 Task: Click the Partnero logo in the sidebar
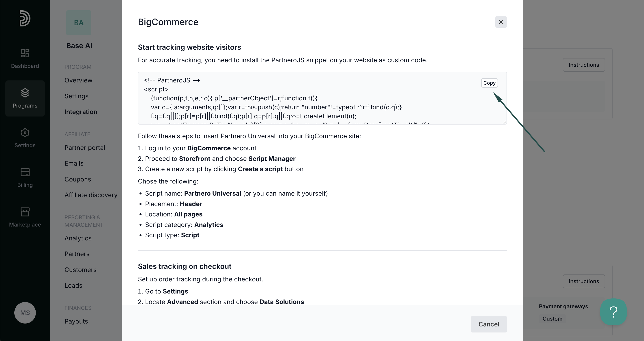pyautogui.click(x=25, y=18)
